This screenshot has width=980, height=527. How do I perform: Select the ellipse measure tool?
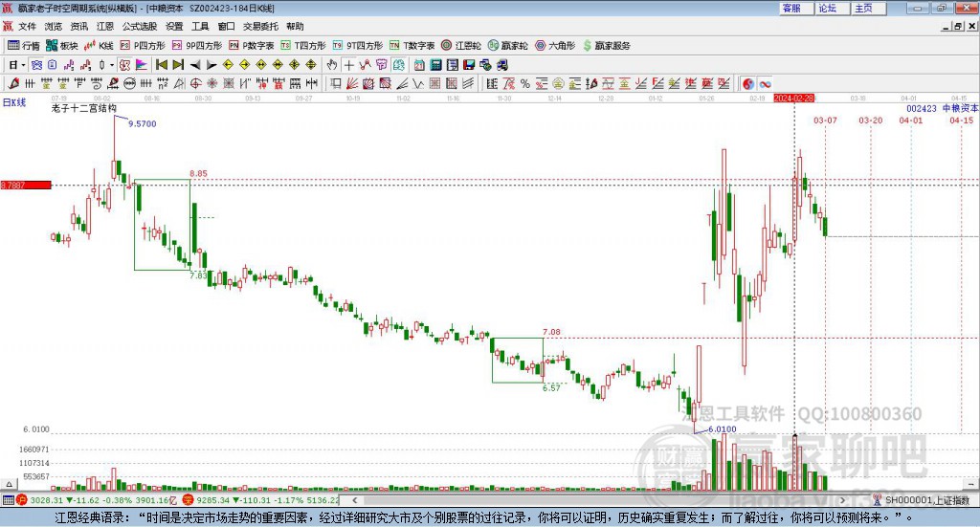(x=129, y=83)
